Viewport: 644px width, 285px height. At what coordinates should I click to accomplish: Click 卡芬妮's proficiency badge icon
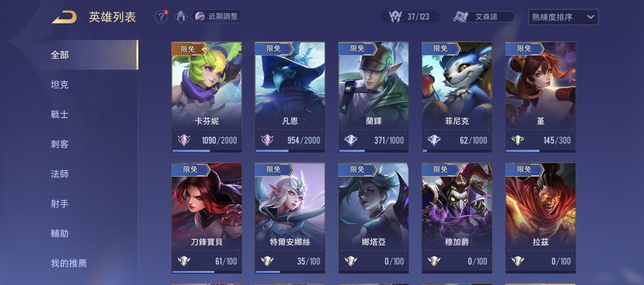pyautogui.click(x=184, y=141)
